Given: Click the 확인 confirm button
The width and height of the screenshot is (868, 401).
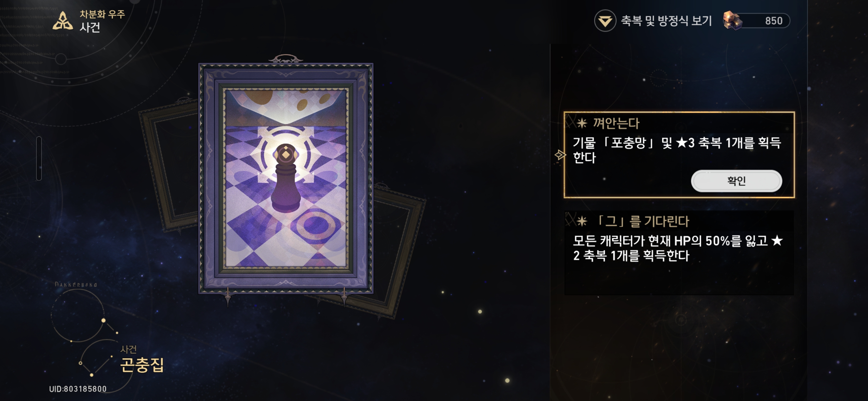Looking at the screenshot, I should pyautogui.click(x=736, y=181).
